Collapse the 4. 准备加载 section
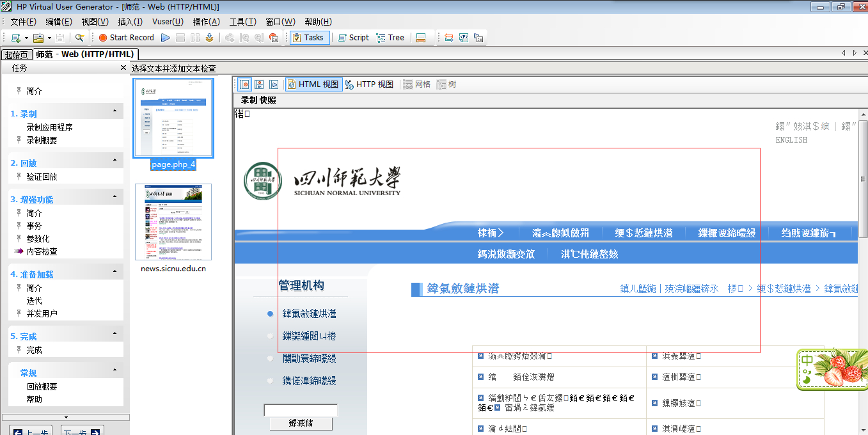 (x=114, y=272)
